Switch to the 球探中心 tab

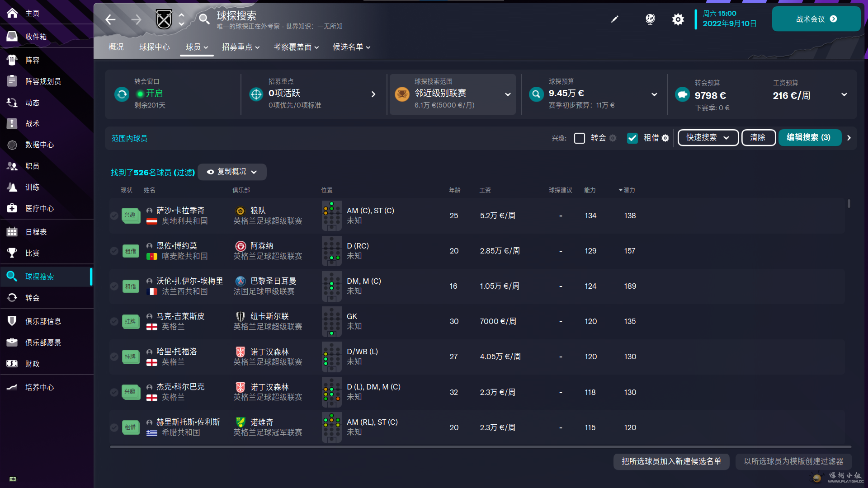click(x=154, y=47)
